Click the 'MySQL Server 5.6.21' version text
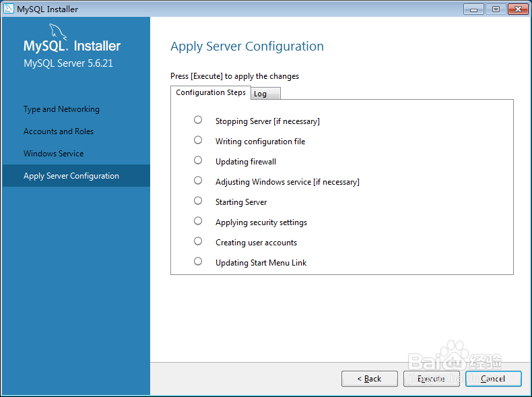This screenshot has height=397, width=532. 68,63
